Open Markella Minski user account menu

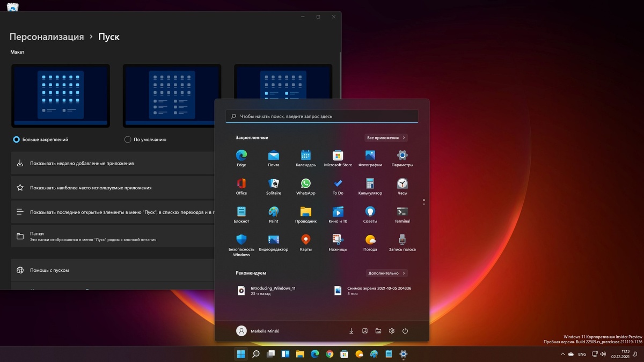point(258,331)
